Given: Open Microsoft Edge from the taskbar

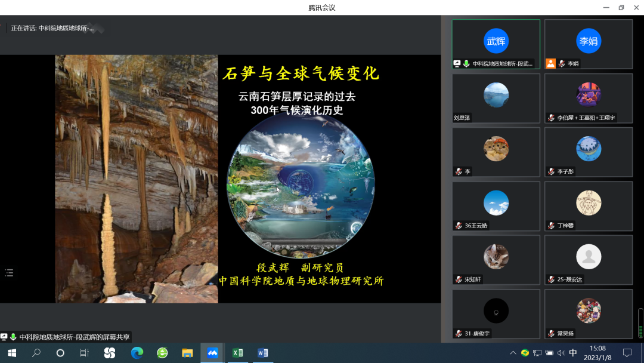Looking at the screenshot, I should pos(137,353).
